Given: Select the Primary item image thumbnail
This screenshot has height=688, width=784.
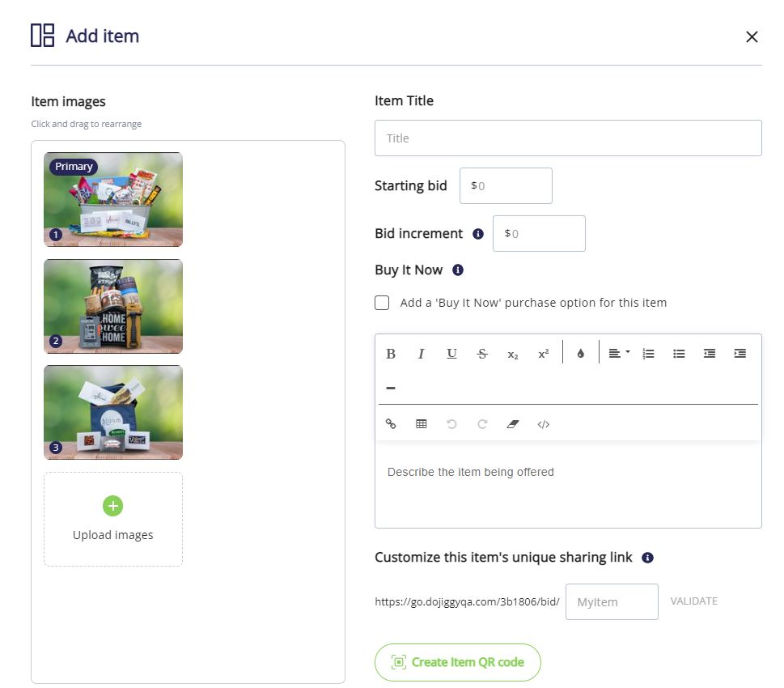Looking at the screenshot, I should point(113,199).
